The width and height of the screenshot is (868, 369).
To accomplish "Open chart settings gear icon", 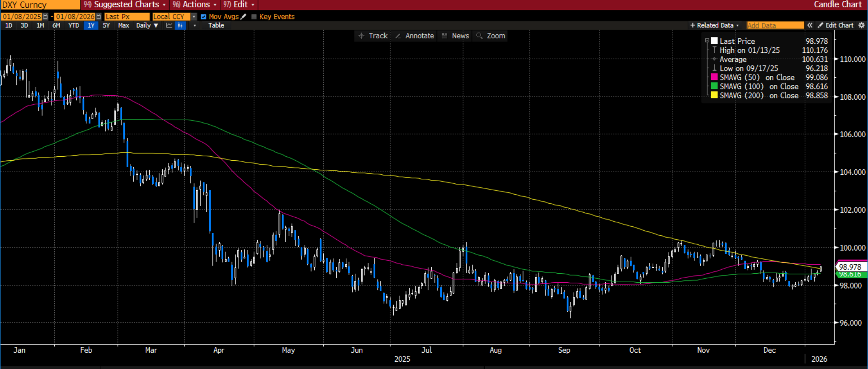I will click(861, 25).
